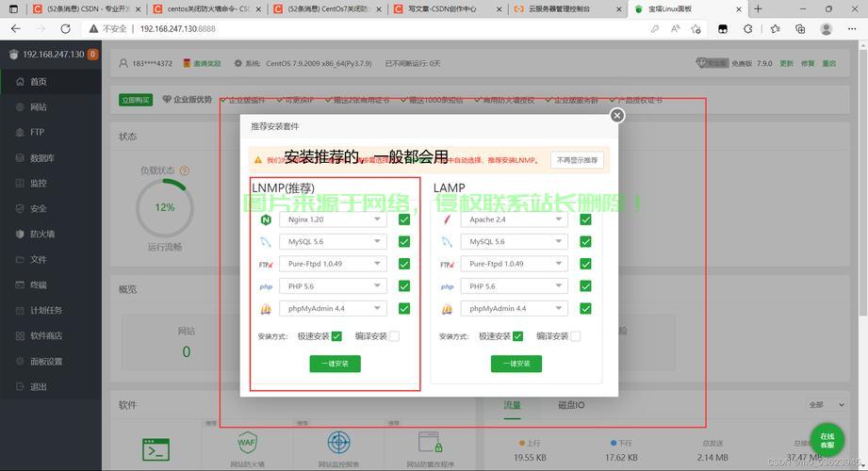Click the 12% load status gauge
The height and width of the screenshot is (471, 868).
(164, 207)
